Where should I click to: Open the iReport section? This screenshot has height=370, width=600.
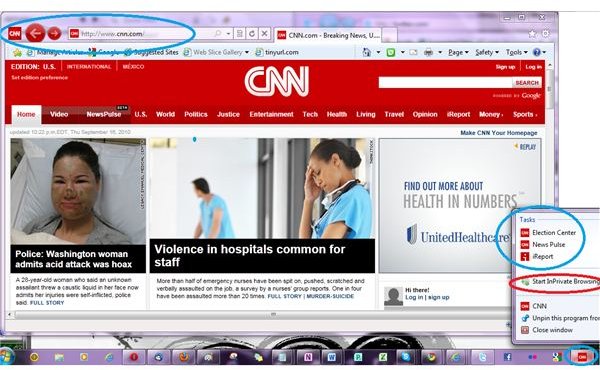pyautogui.click(x=458, y=114)
